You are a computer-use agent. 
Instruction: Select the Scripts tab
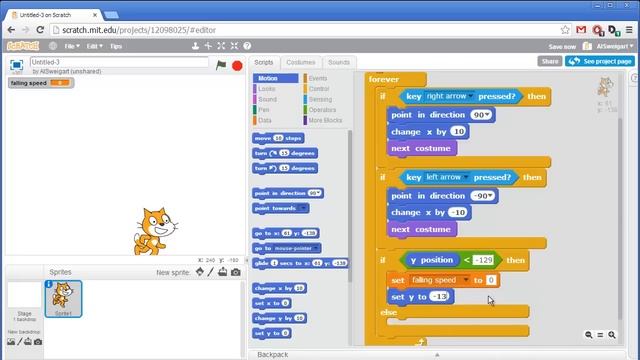(264, 62)
